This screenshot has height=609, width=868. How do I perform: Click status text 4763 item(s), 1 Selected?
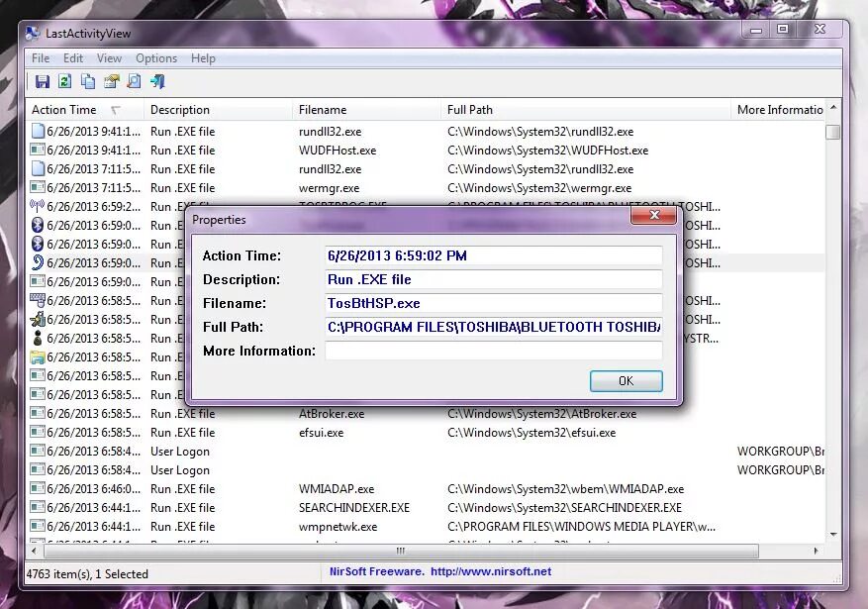(x=87, y=574)
